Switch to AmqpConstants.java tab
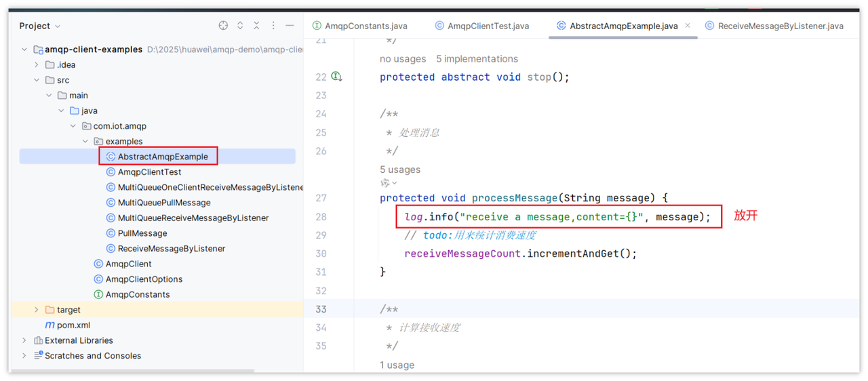The height and width of the screenshot is (381, 868). 360,26
